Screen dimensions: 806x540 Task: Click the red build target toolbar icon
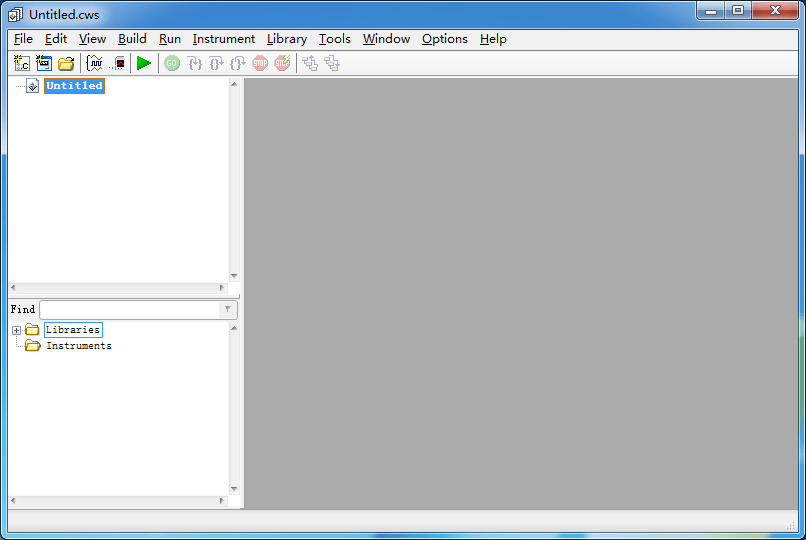(x=119, y=63)
